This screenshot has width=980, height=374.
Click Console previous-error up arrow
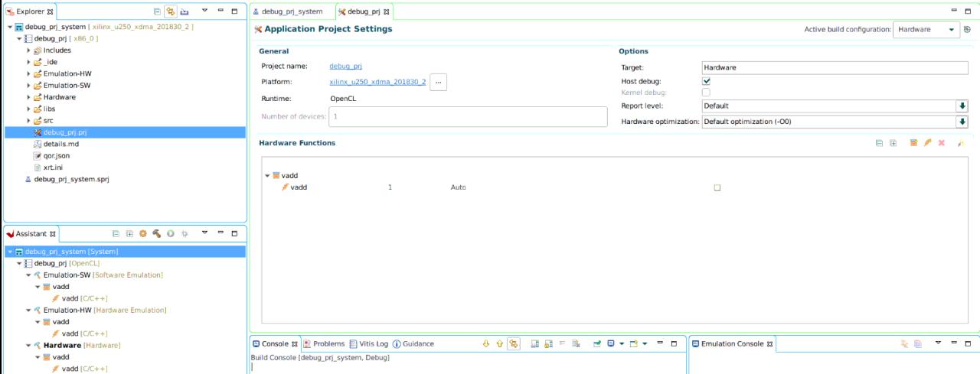[499, 344]
